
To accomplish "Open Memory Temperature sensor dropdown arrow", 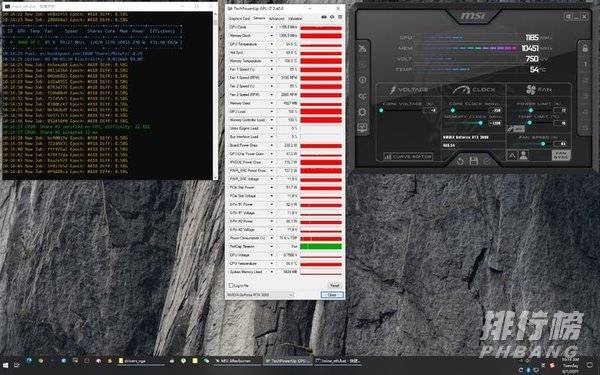I will (x=272, y=61).
